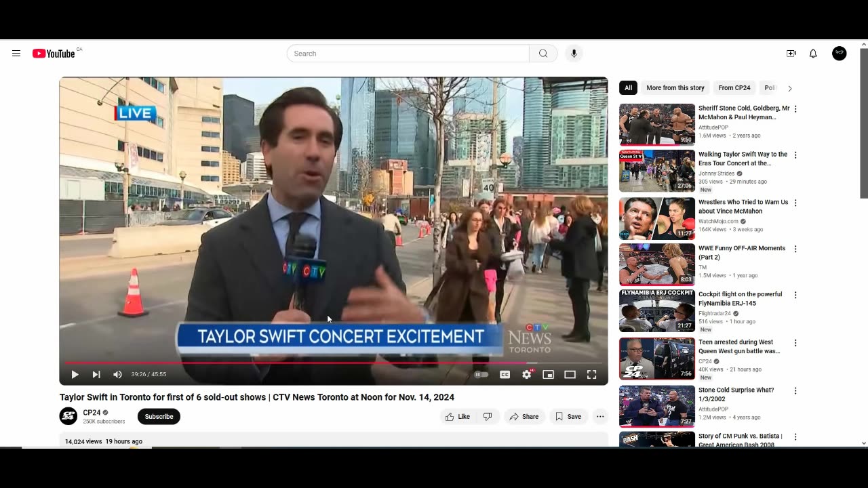The image size is (868, 488).
Task: Like the video
Action: [458, 417]
